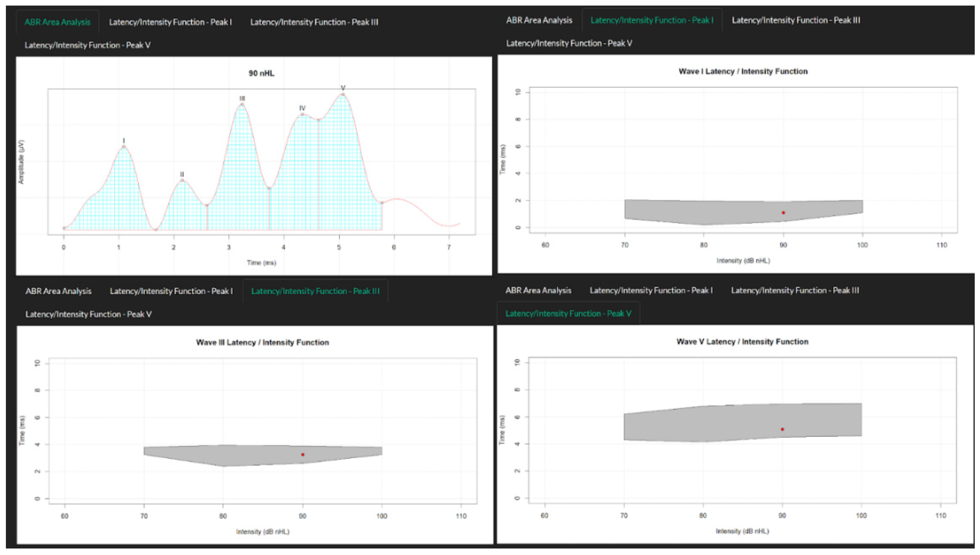Switch to Peak V tab above Wave III plot

(x=88, y=314)
